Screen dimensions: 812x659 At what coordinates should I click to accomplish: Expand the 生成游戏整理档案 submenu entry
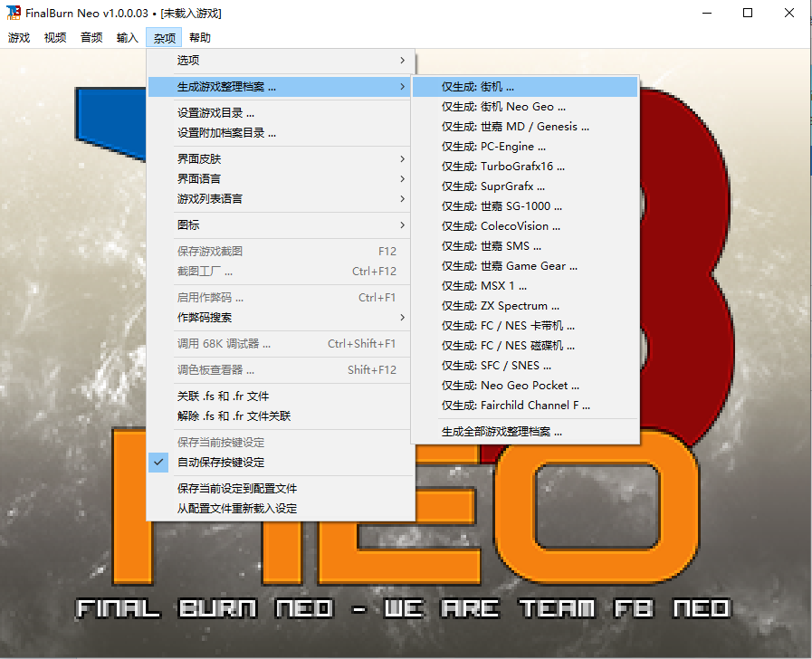[282, 87]
